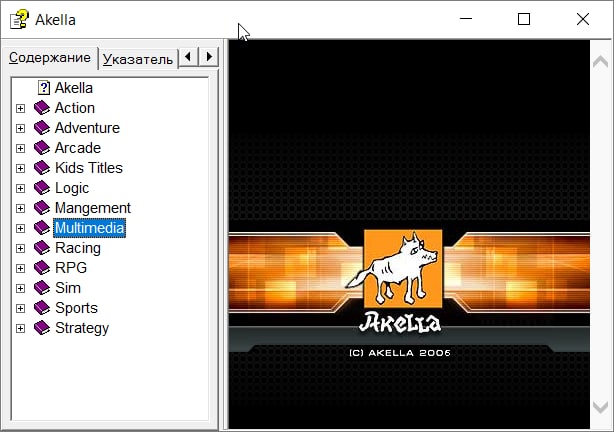
Task: Select the RPG label in contents tree
Action: (71, 268)
